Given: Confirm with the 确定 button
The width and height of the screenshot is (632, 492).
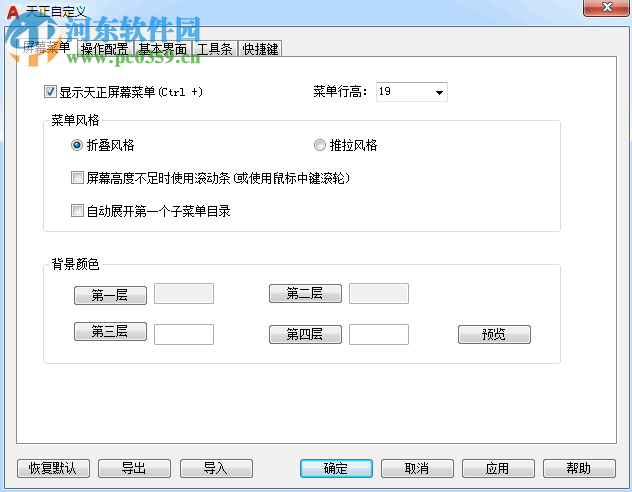Looking at the screenshot, I should tap(336, 468).
